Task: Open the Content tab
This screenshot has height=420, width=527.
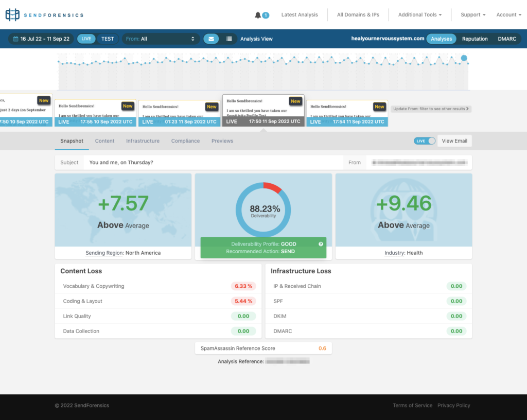Action: (104, 141)
